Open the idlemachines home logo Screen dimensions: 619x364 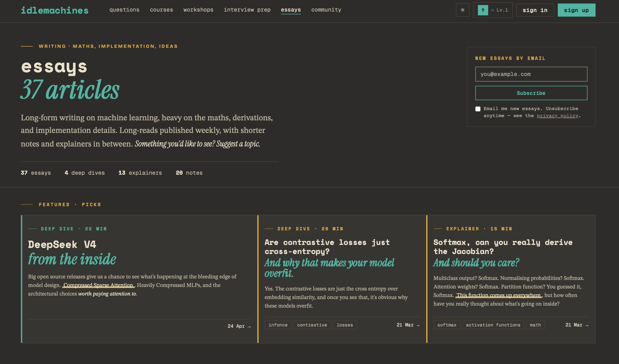point(55,10)
